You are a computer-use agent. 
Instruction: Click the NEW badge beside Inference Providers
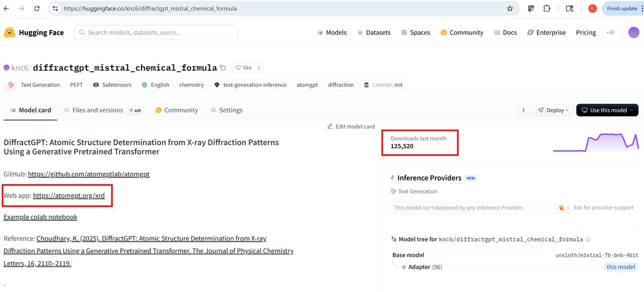pos(471,178)
